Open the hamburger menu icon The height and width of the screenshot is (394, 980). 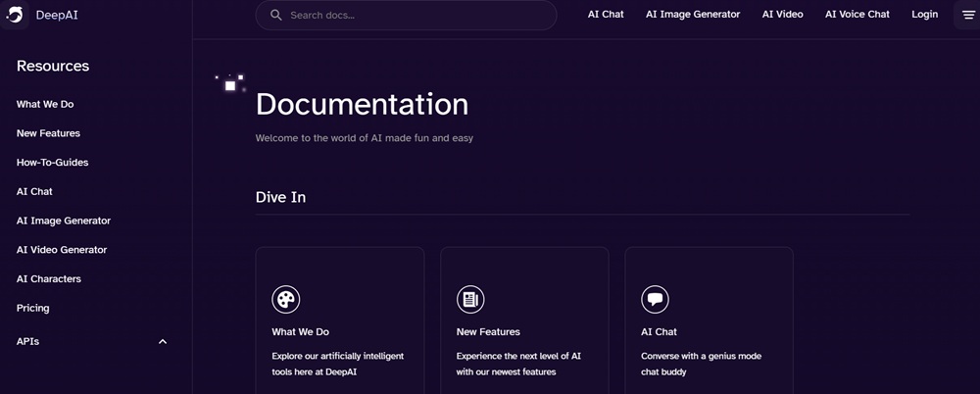point(968,15)
